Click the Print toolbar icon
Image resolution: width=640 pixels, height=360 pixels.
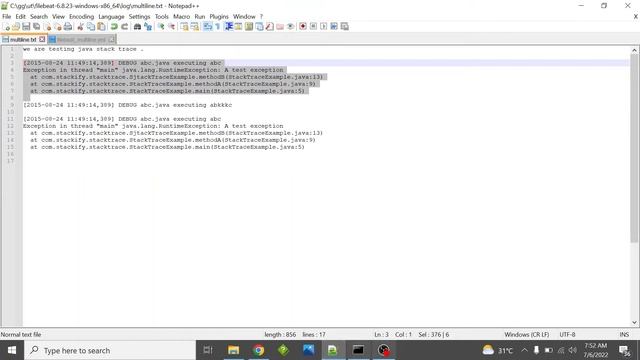coord(68,27)
